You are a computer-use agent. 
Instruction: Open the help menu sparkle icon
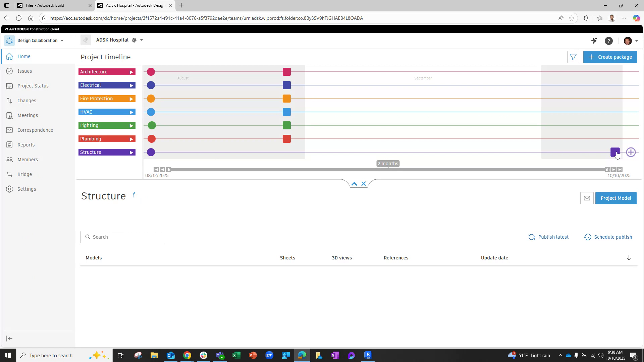(594, 41)
